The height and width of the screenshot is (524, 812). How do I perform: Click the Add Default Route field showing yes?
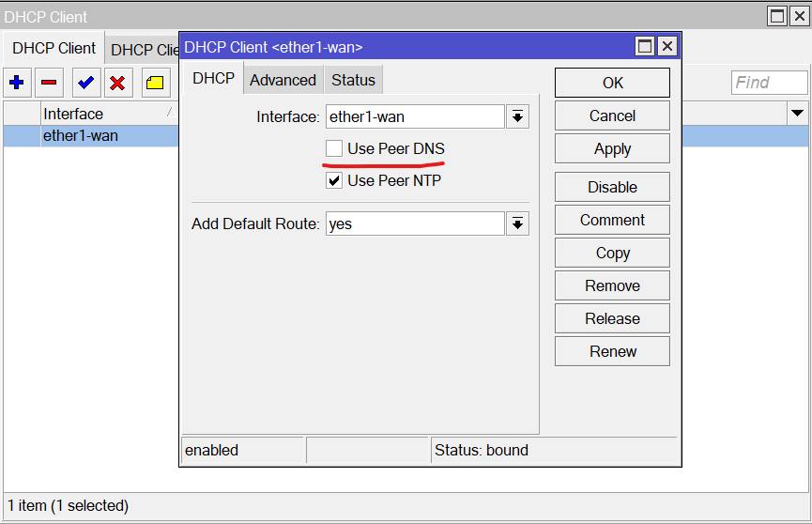click(x=415, y=223)
